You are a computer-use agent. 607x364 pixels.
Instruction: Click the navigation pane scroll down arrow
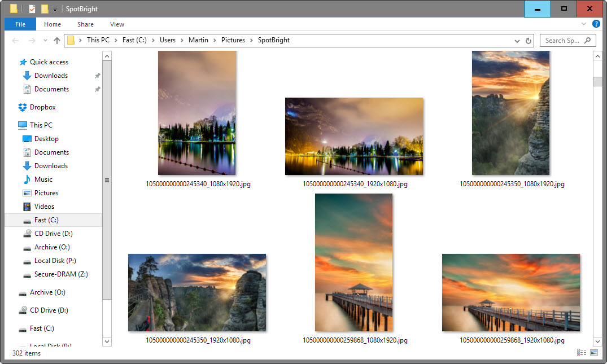tap(107, 341)
